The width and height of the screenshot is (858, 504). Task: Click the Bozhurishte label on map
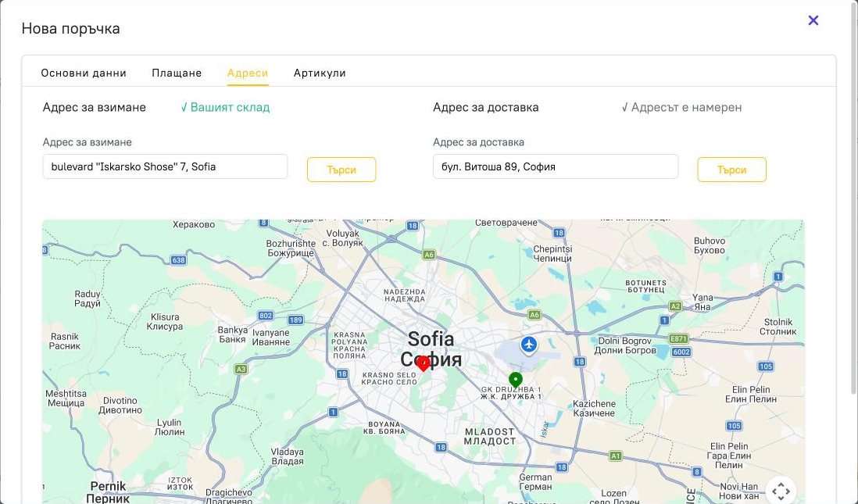point(291,248)
